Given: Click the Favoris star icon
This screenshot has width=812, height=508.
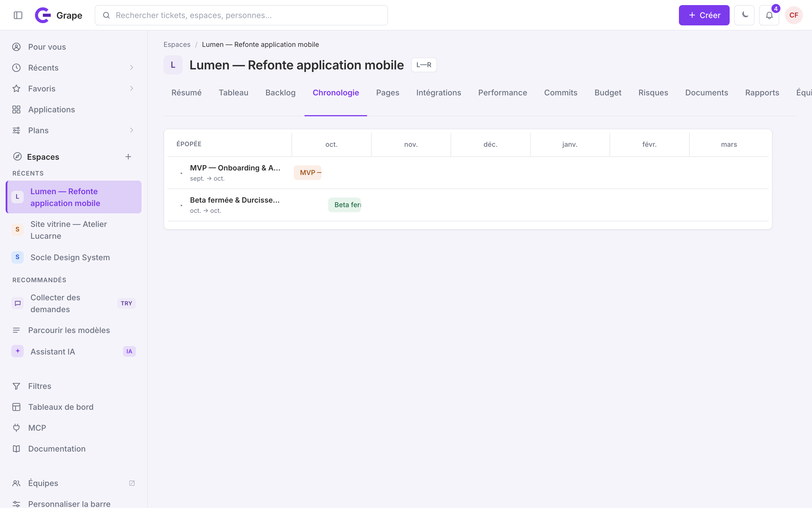Looking at the screenshot, I should [x=16, y=88].
